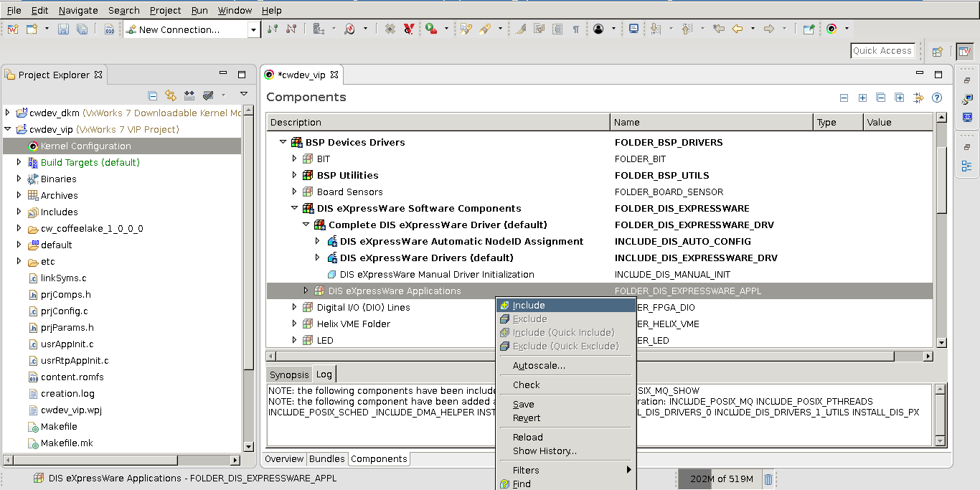
Task: Click the Project Explorer horizontal scrollbar
Action: point(122,460)
